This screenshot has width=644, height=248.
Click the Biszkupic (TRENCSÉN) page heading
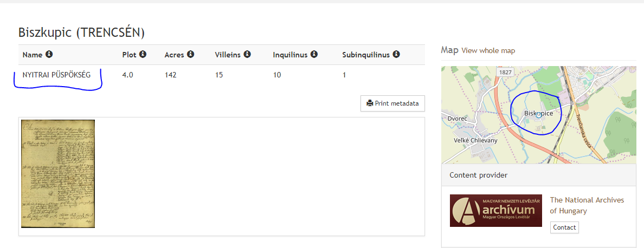(82, 32)
